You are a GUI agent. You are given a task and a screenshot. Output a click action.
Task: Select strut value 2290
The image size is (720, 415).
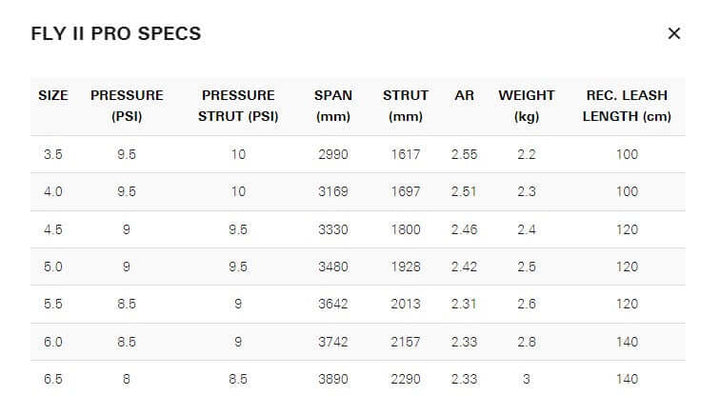pos(405,380)
